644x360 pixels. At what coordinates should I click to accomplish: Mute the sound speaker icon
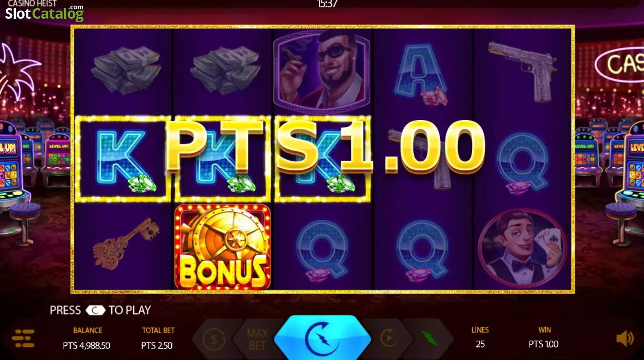625,338
